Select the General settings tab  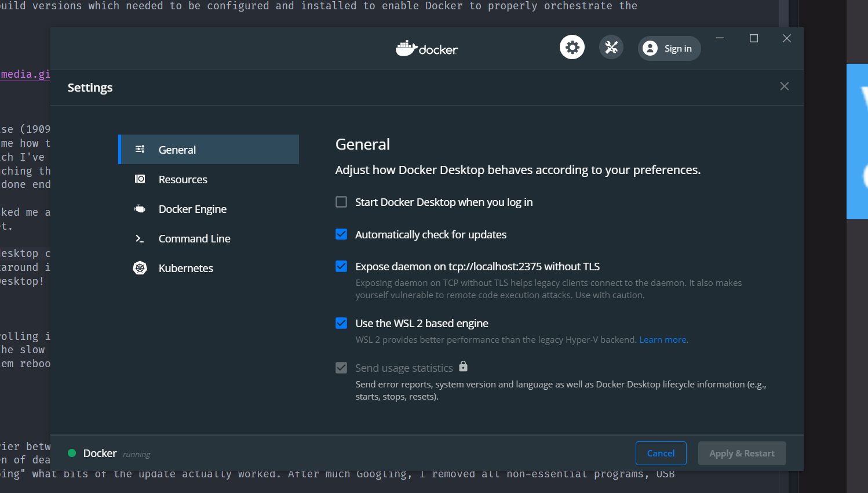click(209, 150)
